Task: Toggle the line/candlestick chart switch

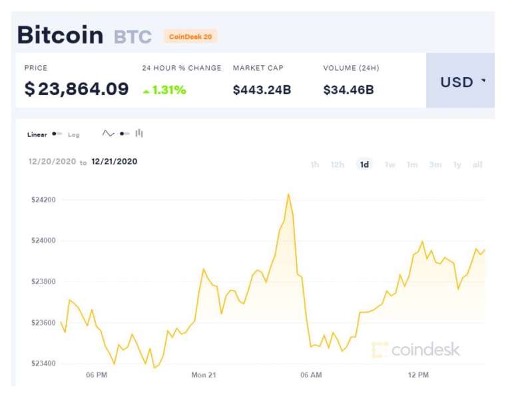Action: coord(125,134)
